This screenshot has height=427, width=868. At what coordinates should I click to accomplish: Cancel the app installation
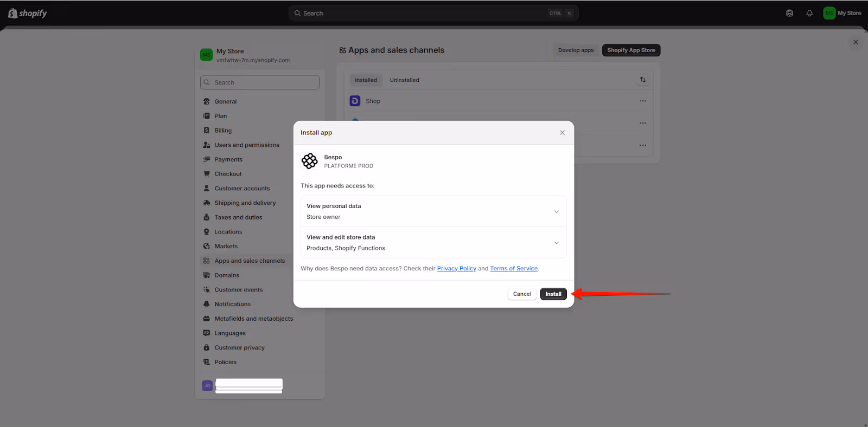pyautogui.click(x=522, y=294)
